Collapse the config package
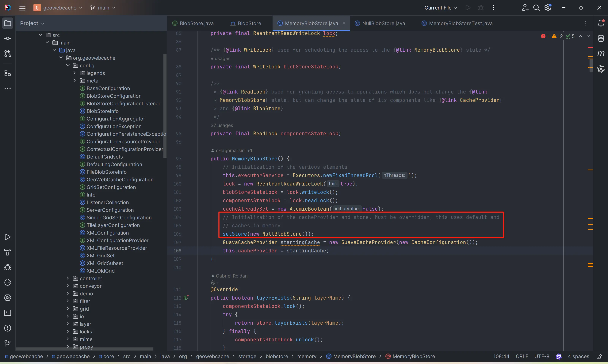608x364 pixels. [68, 66]
